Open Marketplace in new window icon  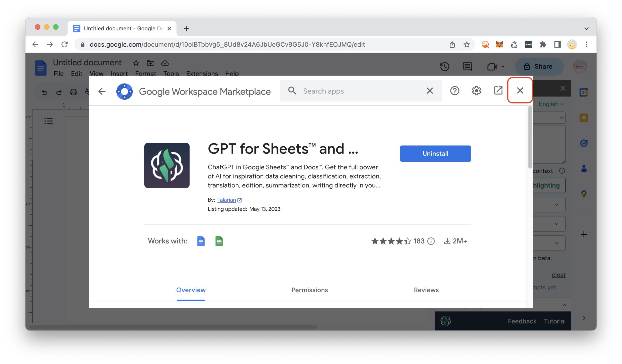pyautogui.click(x=498, y=91)
